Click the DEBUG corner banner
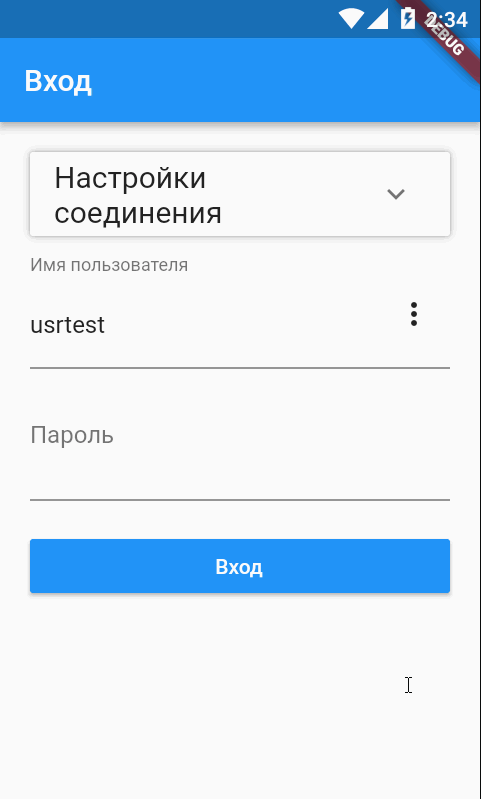The height and width of the screenshot is (799, 481). [444, 36]
